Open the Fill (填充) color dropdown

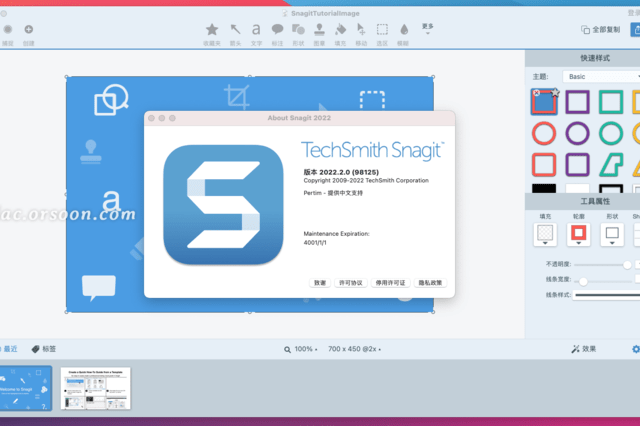(545, 235)
